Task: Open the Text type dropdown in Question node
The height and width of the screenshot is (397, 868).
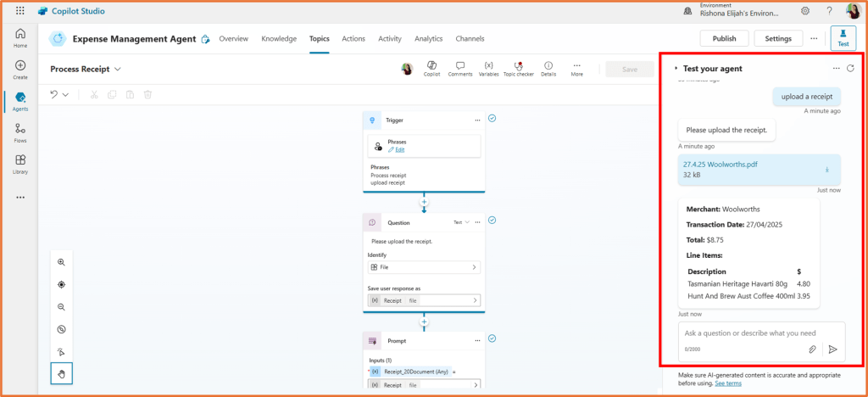Action: point(461,222)
